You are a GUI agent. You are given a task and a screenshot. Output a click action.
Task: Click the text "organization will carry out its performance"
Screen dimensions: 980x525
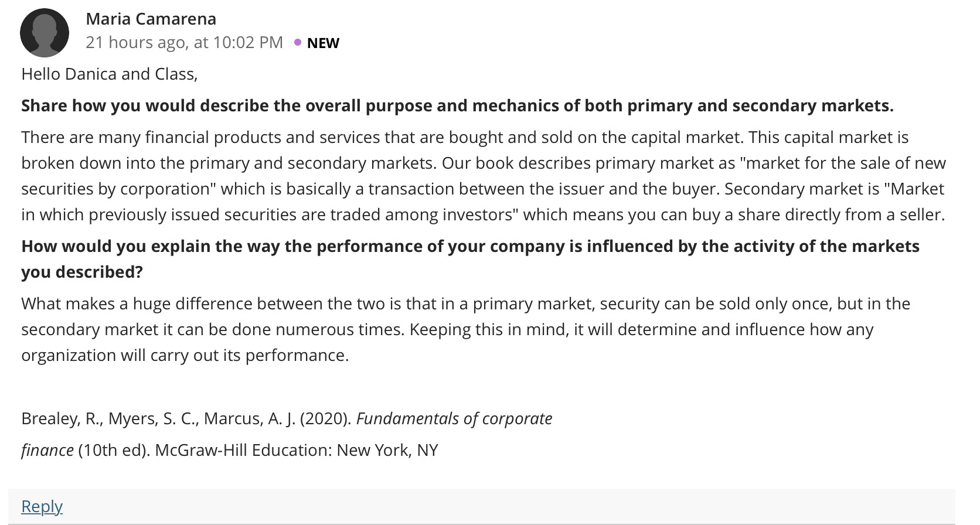point(185,355)
